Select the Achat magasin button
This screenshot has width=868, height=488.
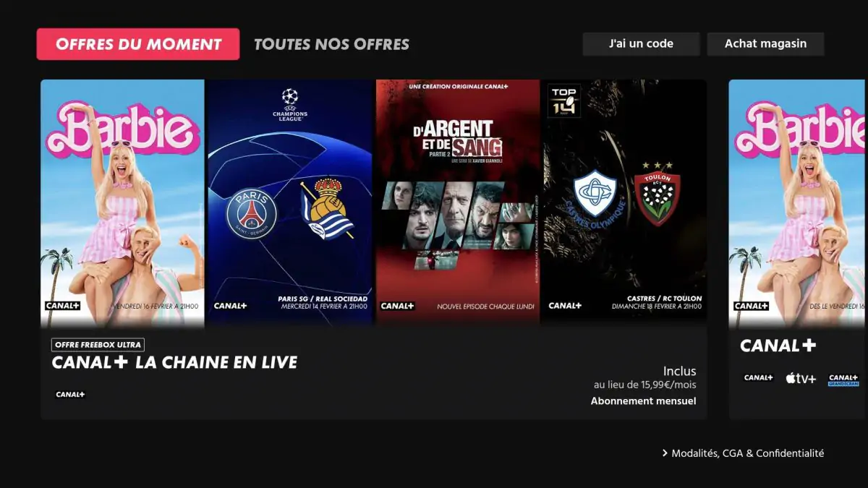765,43
